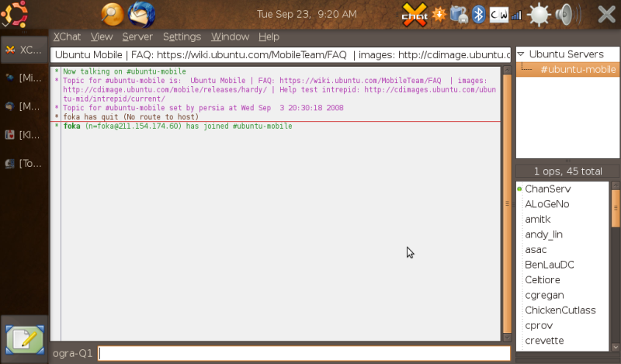
Task: Click the user list scrollbar thumb
Action: pos(616,208)
